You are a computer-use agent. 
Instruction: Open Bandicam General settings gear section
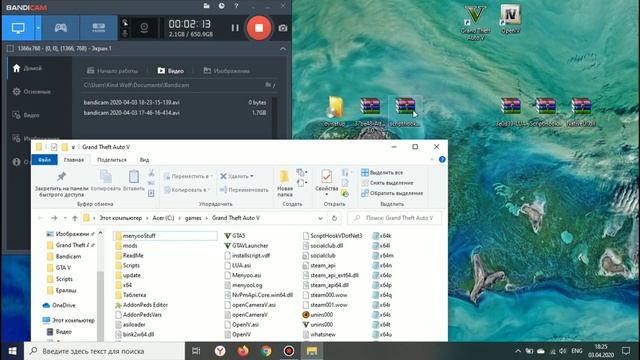(32, 91)
